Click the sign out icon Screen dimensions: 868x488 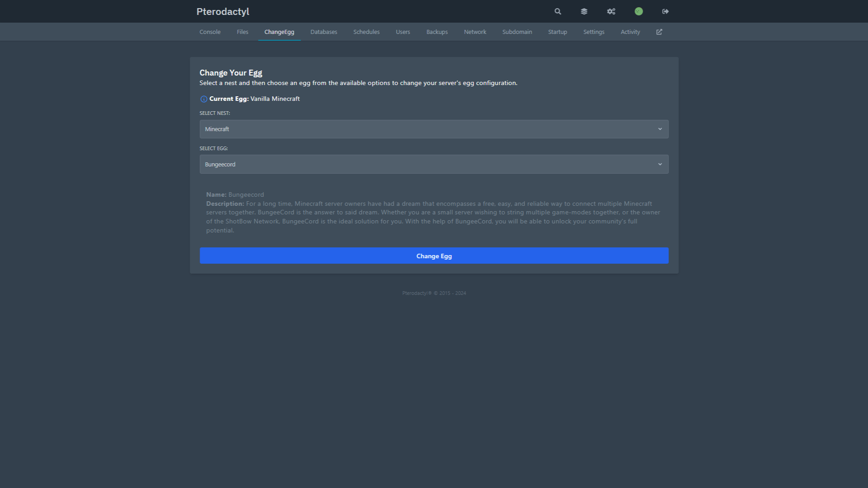(x=665, y=11)
